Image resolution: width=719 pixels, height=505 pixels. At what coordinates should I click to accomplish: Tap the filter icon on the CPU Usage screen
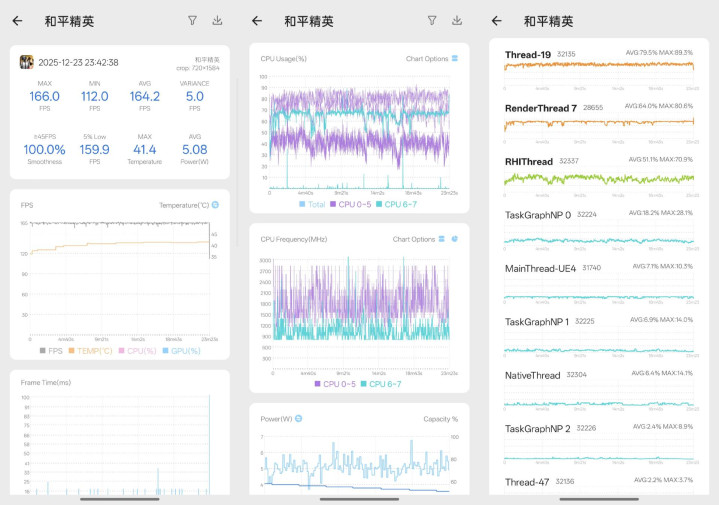click(x=431, y=20)
